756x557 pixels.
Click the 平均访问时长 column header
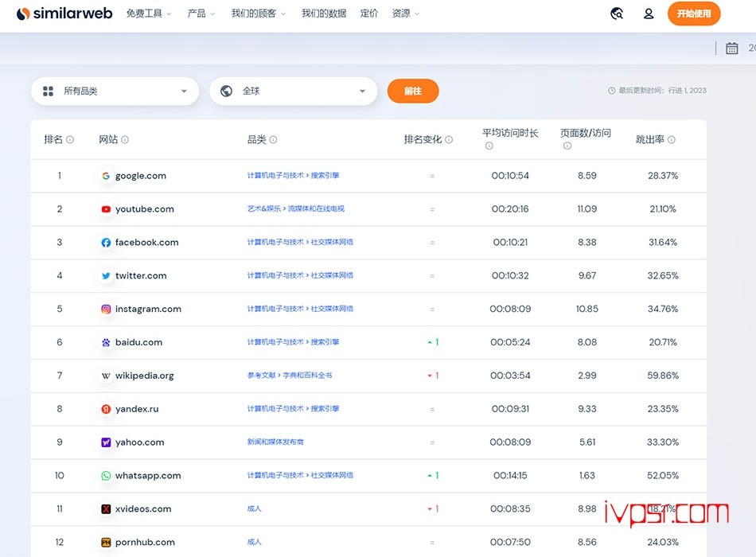[510, 133]
